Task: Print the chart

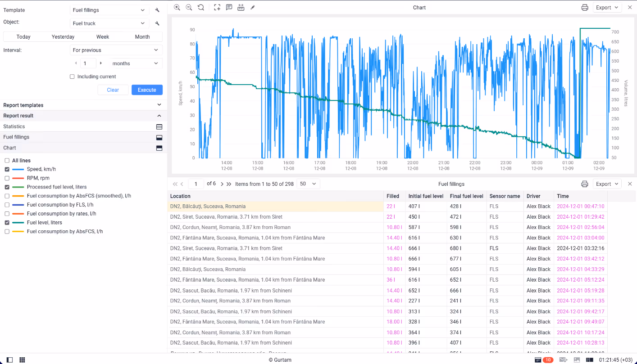Action: (x=585, y=8)
